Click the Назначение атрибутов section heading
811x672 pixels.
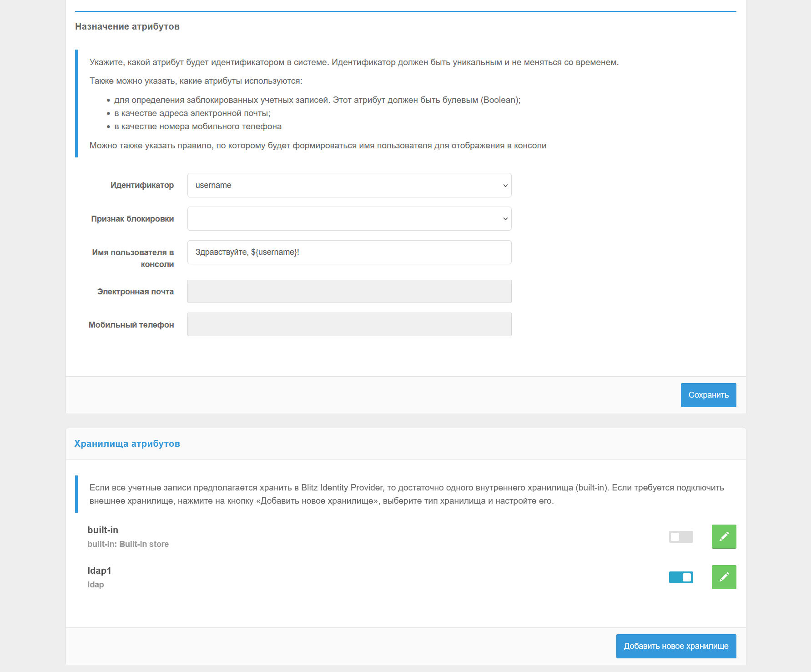pos(127,26)
